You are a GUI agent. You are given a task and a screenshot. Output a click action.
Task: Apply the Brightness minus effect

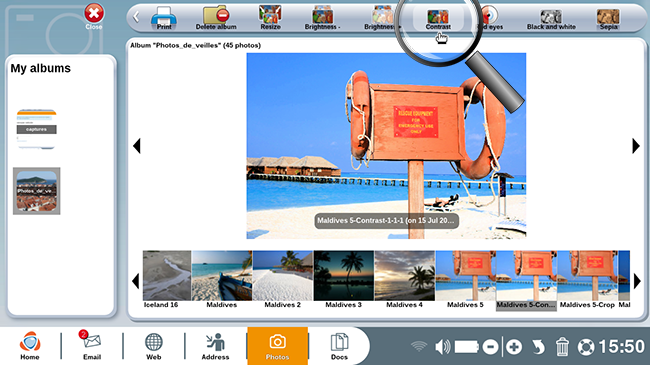pos(323,18)
